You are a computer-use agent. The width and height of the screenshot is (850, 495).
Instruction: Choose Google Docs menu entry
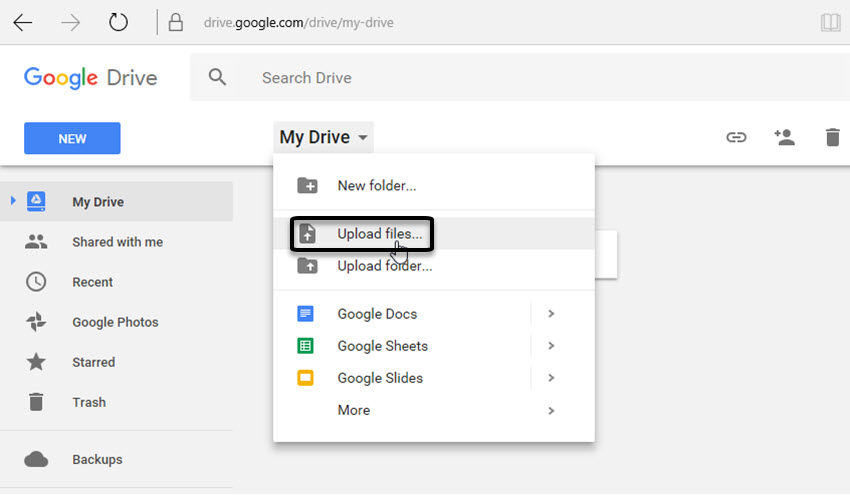pyautogui.click(x=434, y=313)
